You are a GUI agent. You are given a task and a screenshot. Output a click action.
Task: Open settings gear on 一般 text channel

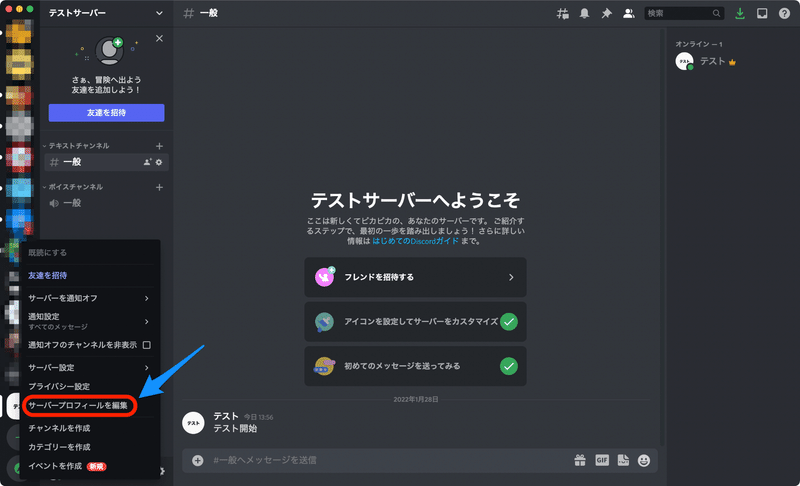159,162
